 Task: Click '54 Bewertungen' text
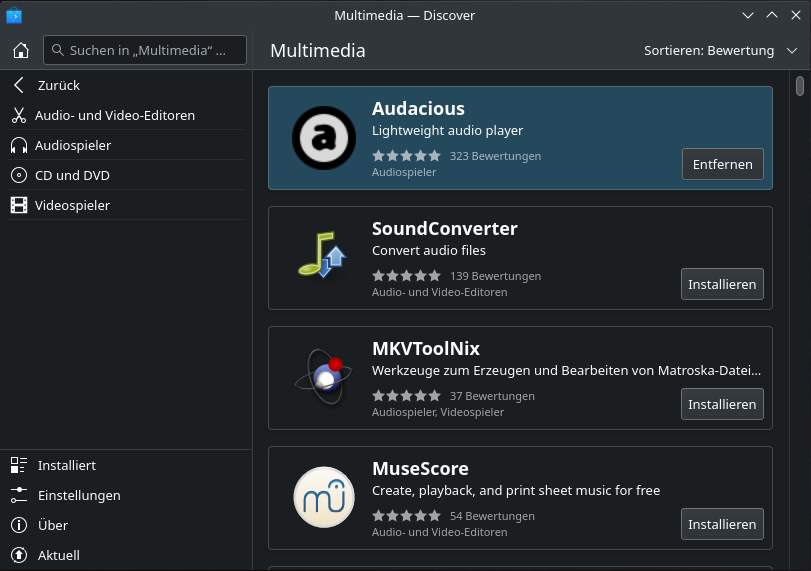492,516
